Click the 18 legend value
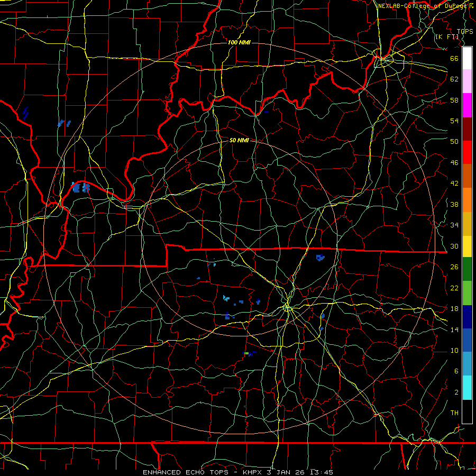Screen dimensions: 476x476 pyautogui.click(x=454, y=309)
